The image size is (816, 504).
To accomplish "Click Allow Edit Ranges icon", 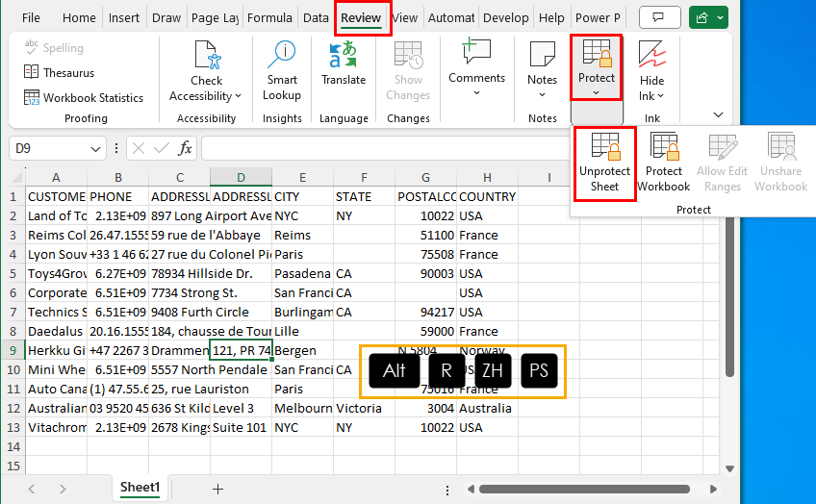I will [x=723, y=146].
